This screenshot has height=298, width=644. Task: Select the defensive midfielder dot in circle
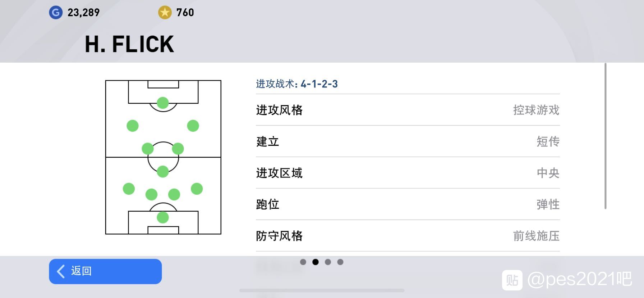pyautogui.click(x=163, y=172)
